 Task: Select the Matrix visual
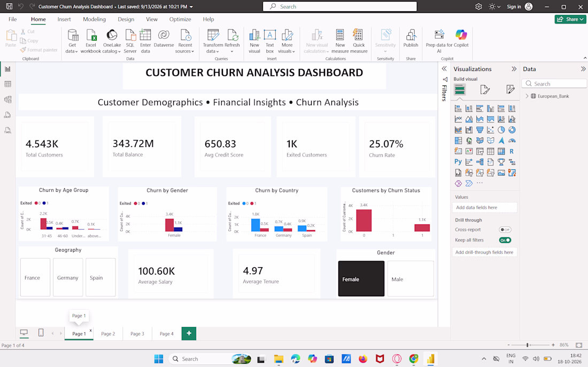[x=501, y=152]
